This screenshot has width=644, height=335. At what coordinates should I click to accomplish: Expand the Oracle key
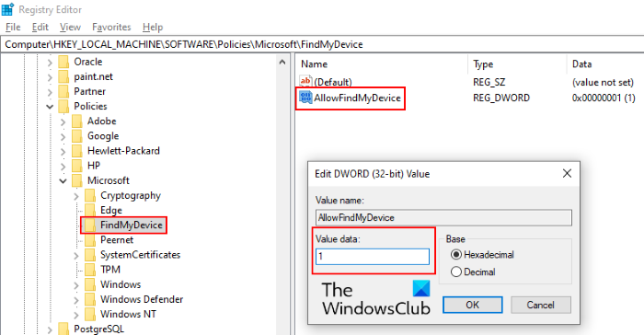tap(50, 62)
